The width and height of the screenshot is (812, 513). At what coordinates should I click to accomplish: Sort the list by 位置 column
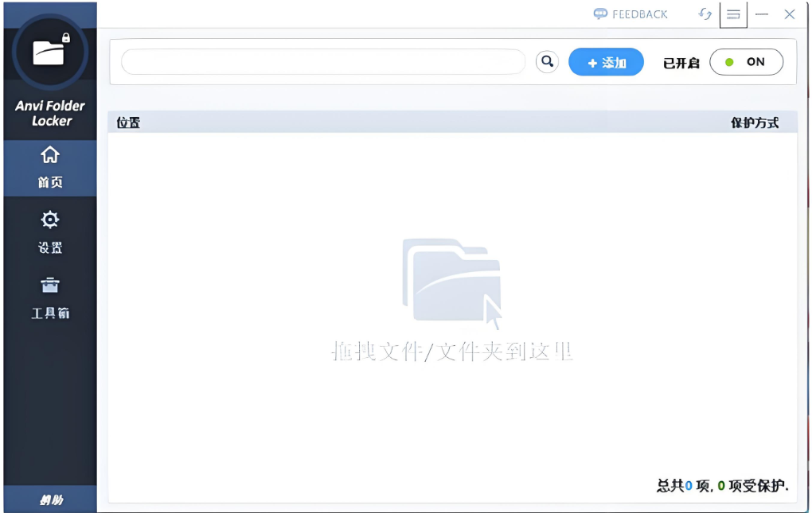pos(130,122)
